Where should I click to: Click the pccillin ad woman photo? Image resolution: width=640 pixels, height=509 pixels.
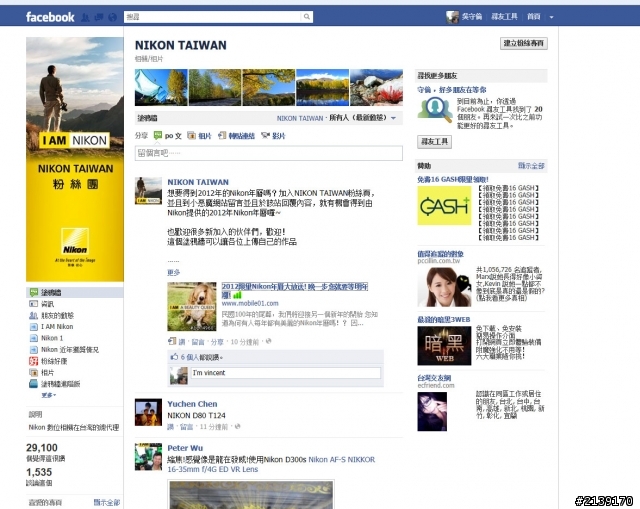point(444,287)
